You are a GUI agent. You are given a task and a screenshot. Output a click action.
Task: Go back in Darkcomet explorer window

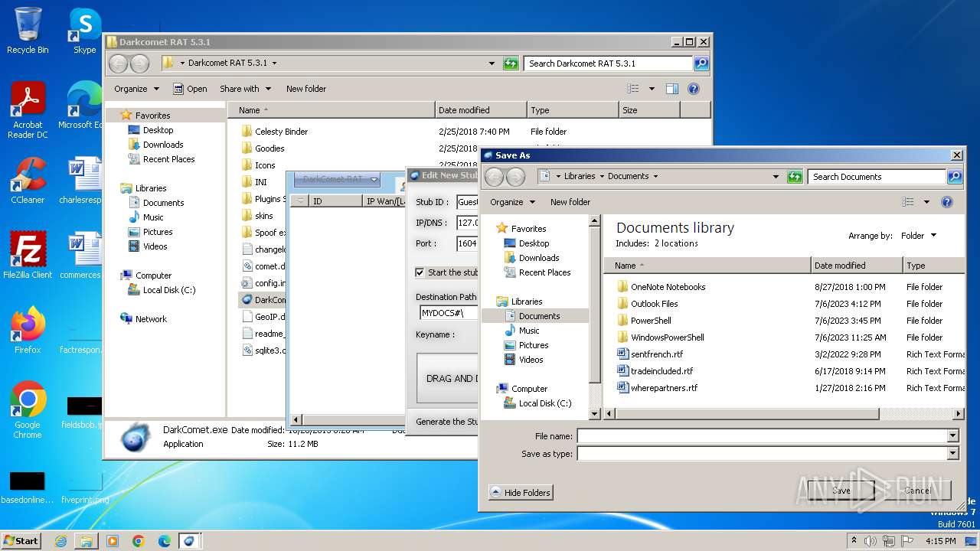(x=119, y=64)
